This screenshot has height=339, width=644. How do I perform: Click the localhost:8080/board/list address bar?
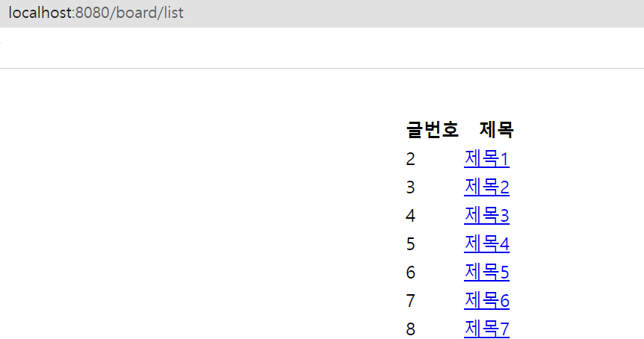[96, 13]
